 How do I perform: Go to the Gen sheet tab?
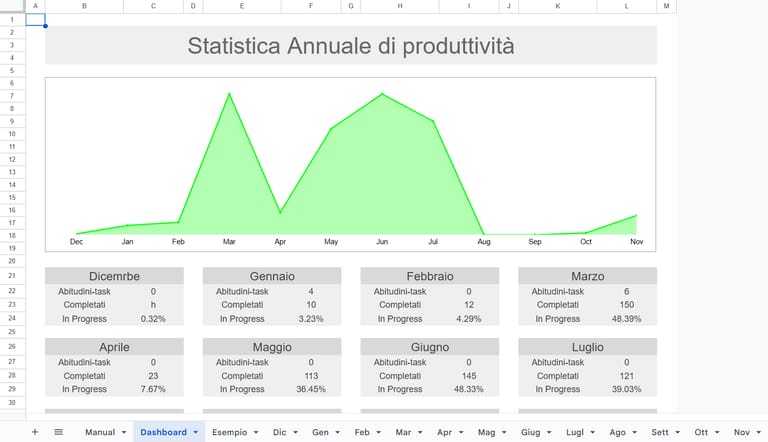pyautogui.click(x=320, y=432)
